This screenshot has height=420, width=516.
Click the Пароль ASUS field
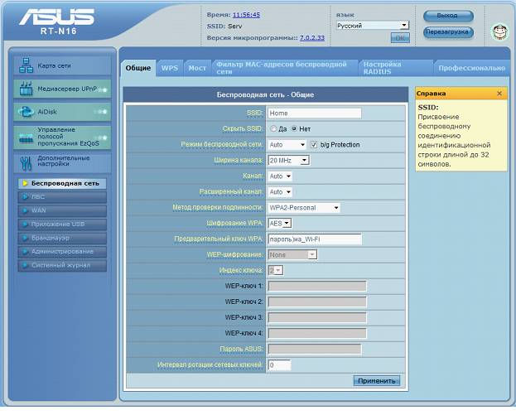pos(315,350)
